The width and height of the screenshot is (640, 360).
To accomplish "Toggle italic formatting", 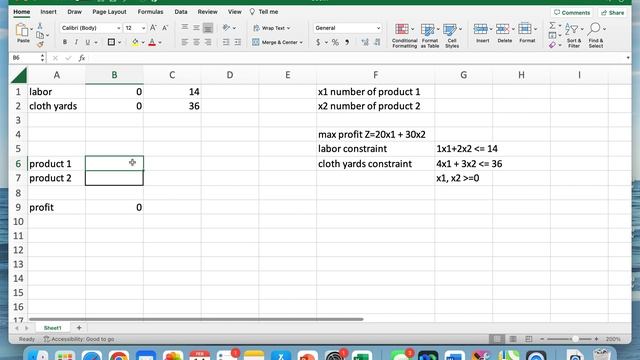I will coord(76,42).
